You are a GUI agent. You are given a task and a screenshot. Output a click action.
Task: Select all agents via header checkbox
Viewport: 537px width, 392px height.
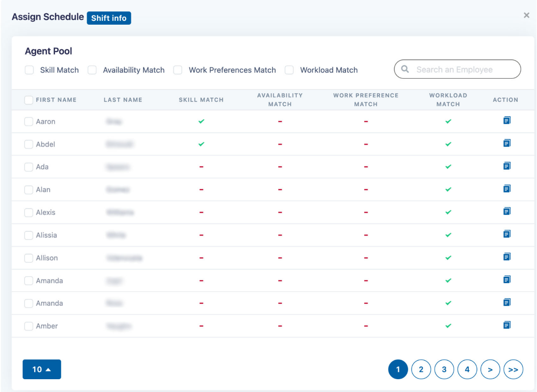[29, 100]
